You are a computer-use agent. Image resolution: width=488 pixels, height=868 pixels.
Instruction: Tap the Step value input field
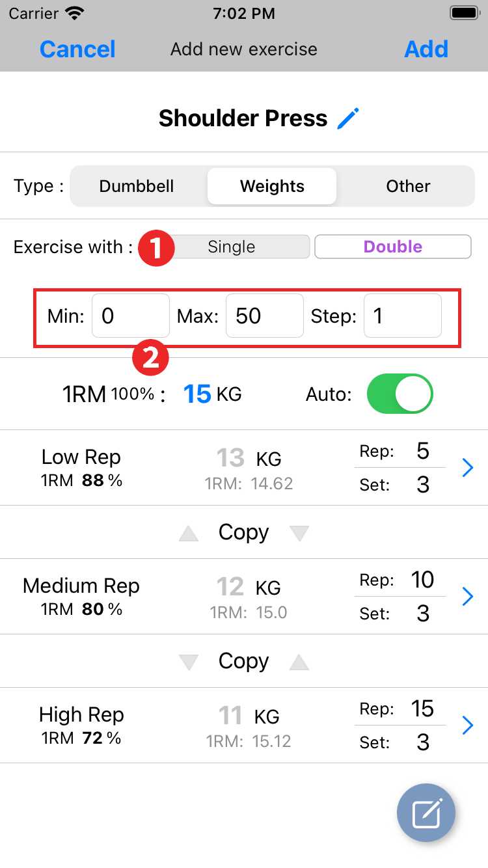point(402,316)
